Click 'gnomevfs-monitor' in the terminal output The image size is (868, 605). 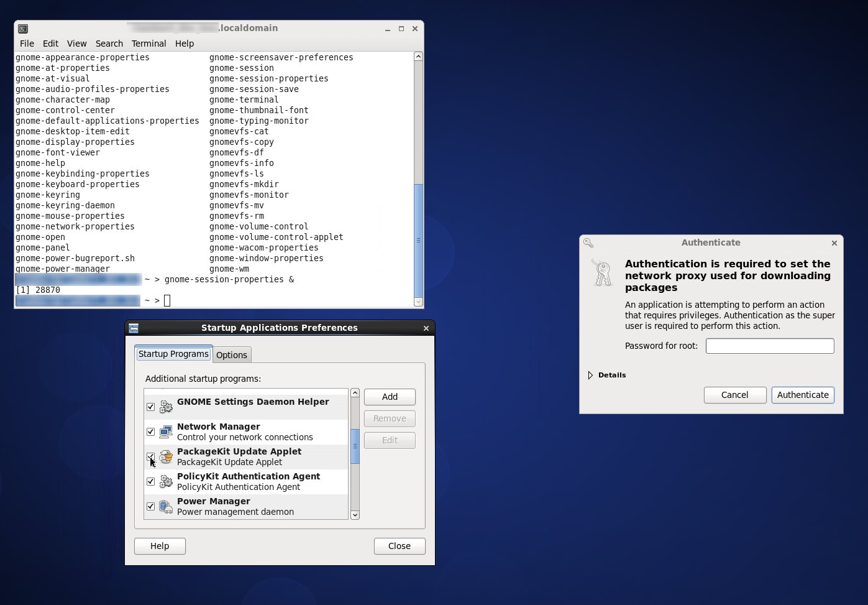pos(249,195)
